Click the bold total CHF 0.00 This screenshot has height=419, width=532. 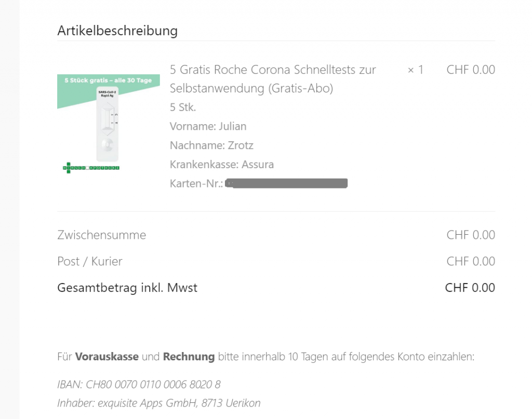click(470, 288)
